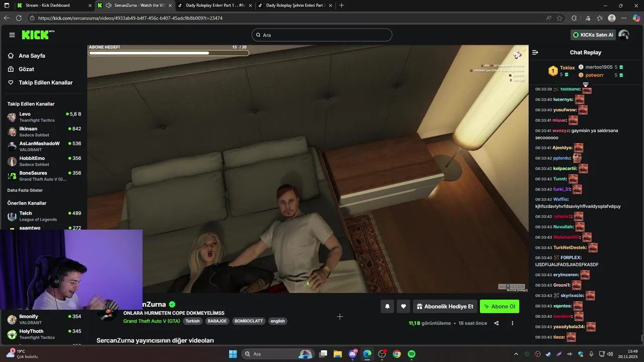Screen dimensions: 644x362
Task: Click the heart follow button
Action: pos(404,306)
